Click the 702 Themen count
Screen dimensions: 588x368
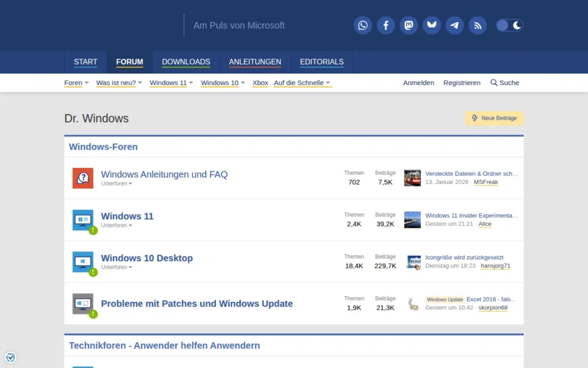(x=354, y=182)
